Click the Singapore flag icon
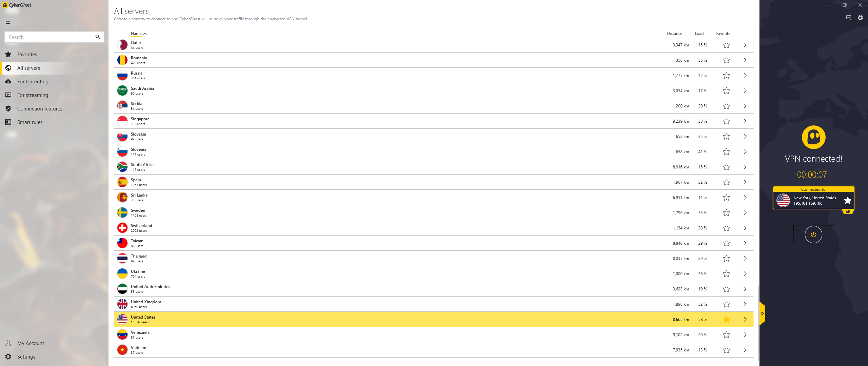This screenshot has width=868, height=366. (122, 121)
